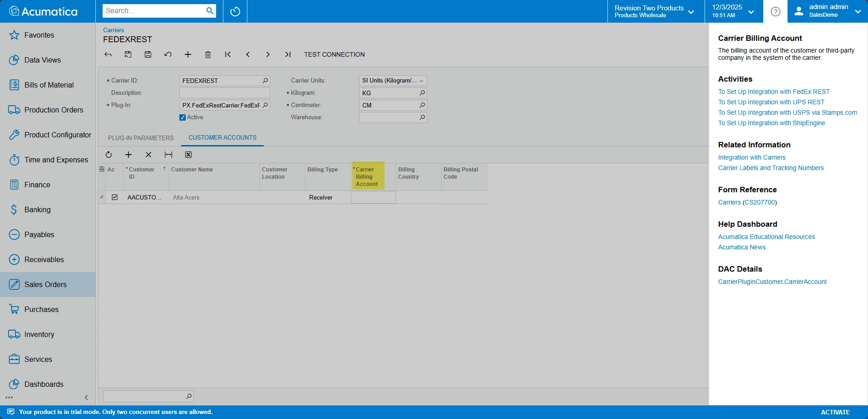Open Banking module

[48, 209]
